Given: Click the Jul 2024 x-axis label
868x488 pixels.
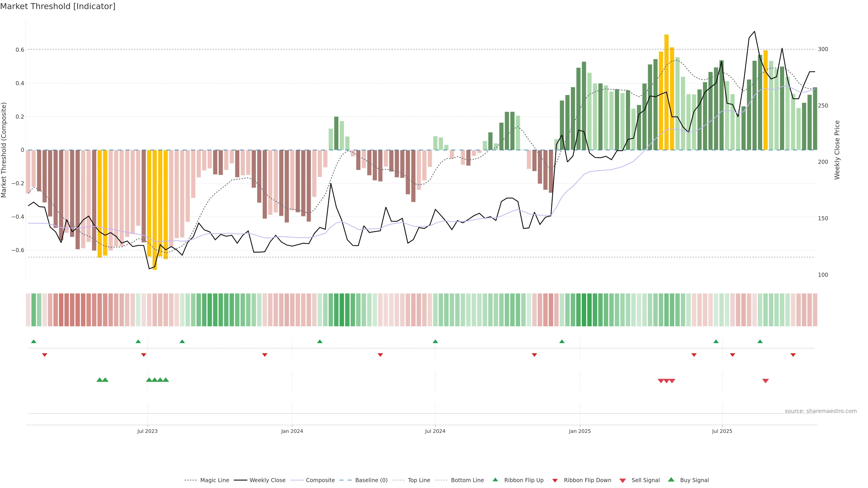Looking at the screenshot, I should coord(435,431).
